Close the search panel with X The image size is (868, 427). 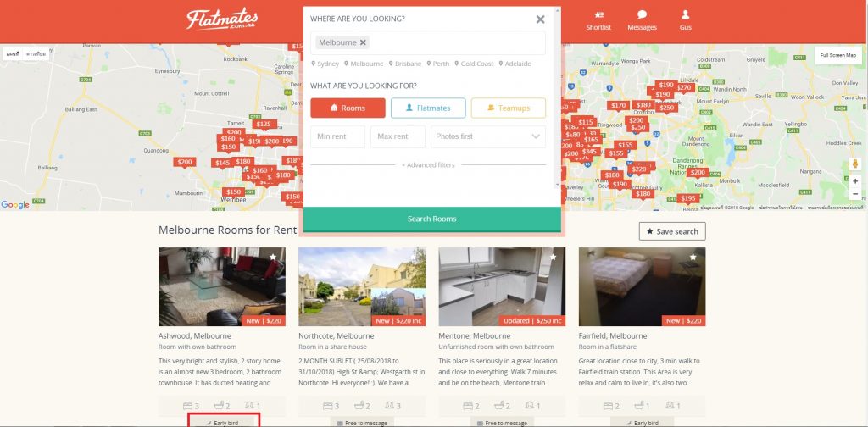[540, 19]
